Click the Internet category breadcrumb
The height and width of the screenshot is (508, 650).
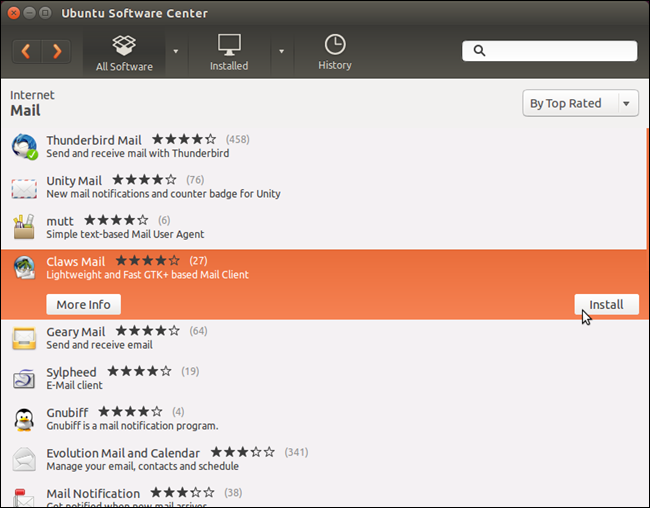32,95
